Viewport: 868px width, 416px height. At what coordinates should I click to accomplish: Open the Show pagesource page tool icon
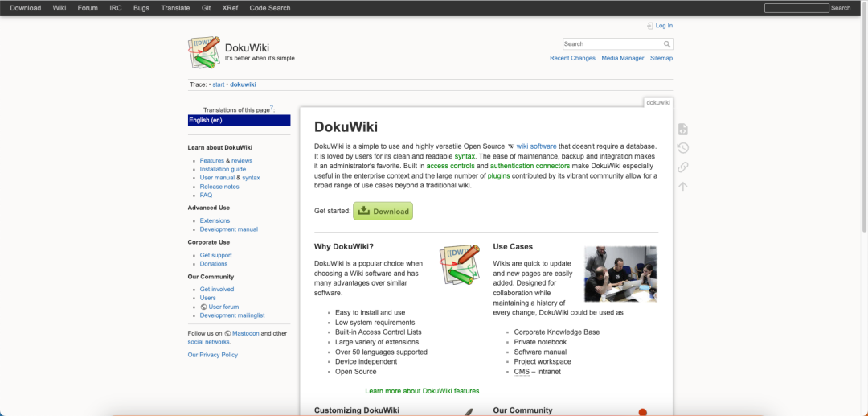[x=683, y=129]
